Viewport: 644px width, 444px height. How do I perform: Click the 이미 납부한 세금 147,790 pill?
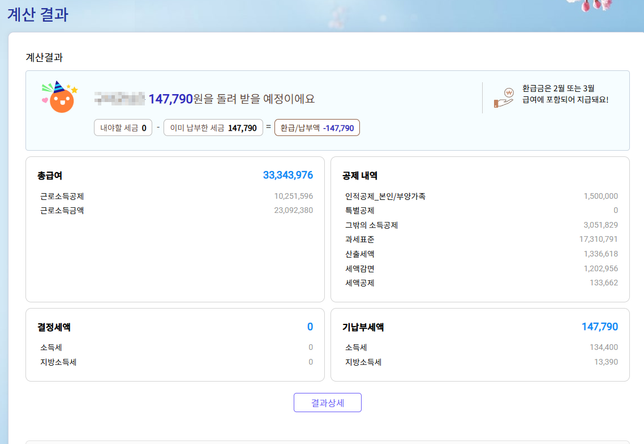click(x=213, y=128)
